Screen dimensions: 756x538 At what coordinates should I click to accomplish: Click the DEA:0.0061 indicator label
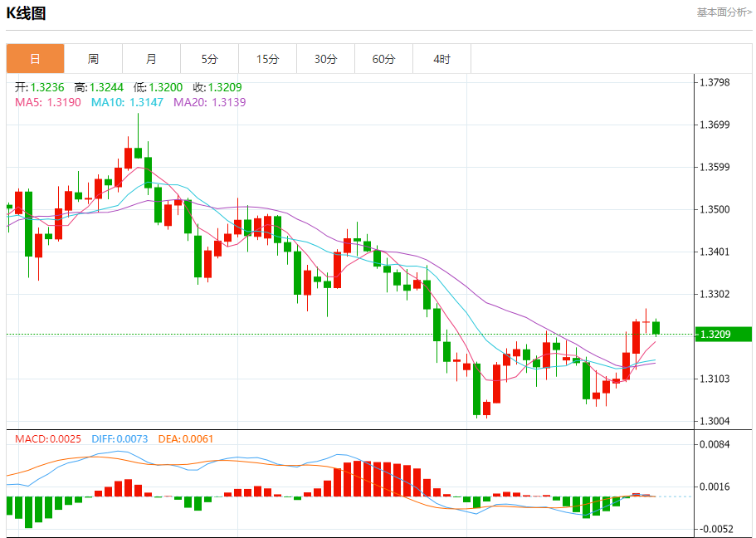point(186,438)
